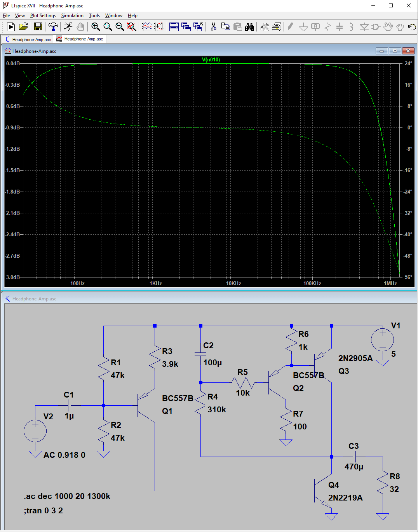
Task: Click the Cascade windows toolbar icon
Action: [186, 27]
